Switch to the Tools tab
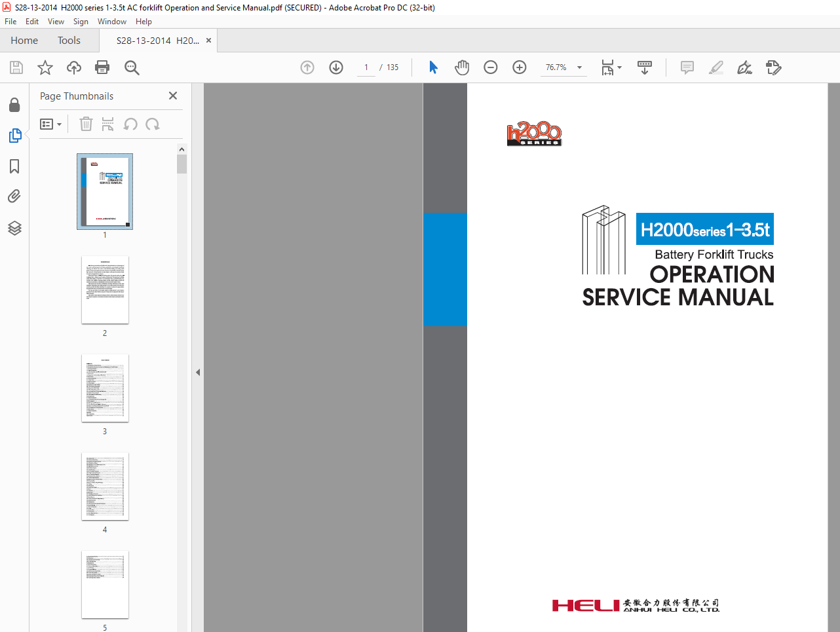Screen dimensions: 840x632 pos(69,41)
